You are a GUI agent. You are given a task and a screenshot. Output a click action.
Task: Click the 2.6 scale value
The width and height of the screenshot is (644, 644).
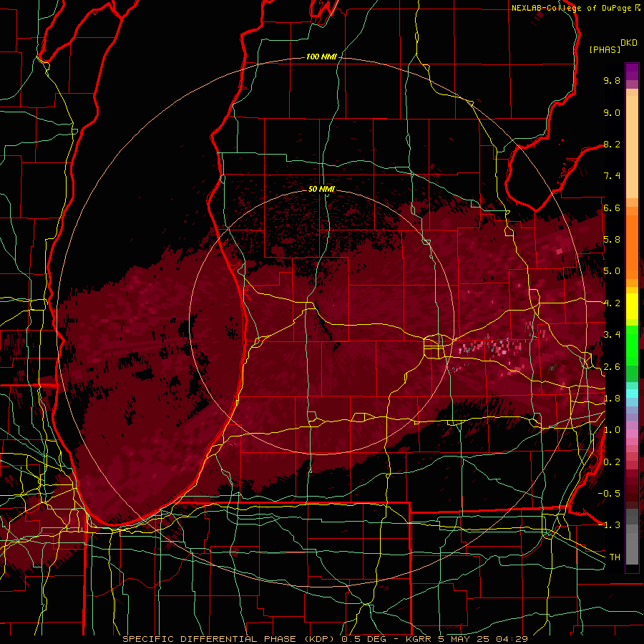click(612, 367)
